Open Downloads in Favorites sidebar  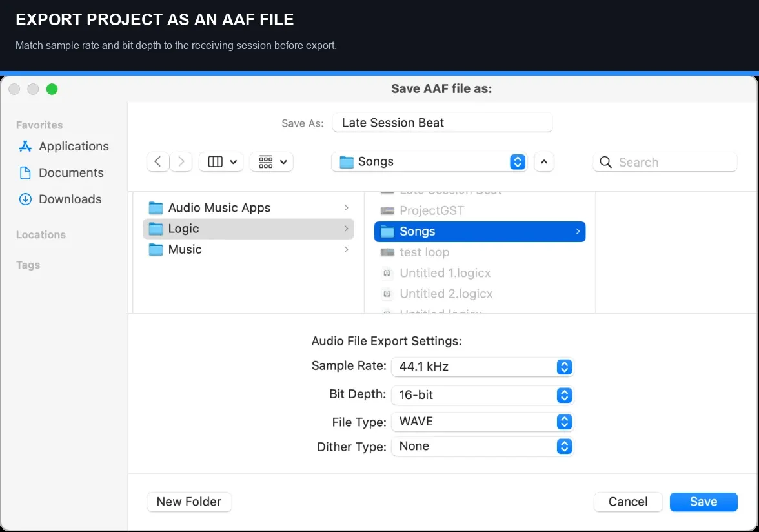pos(60,199)
